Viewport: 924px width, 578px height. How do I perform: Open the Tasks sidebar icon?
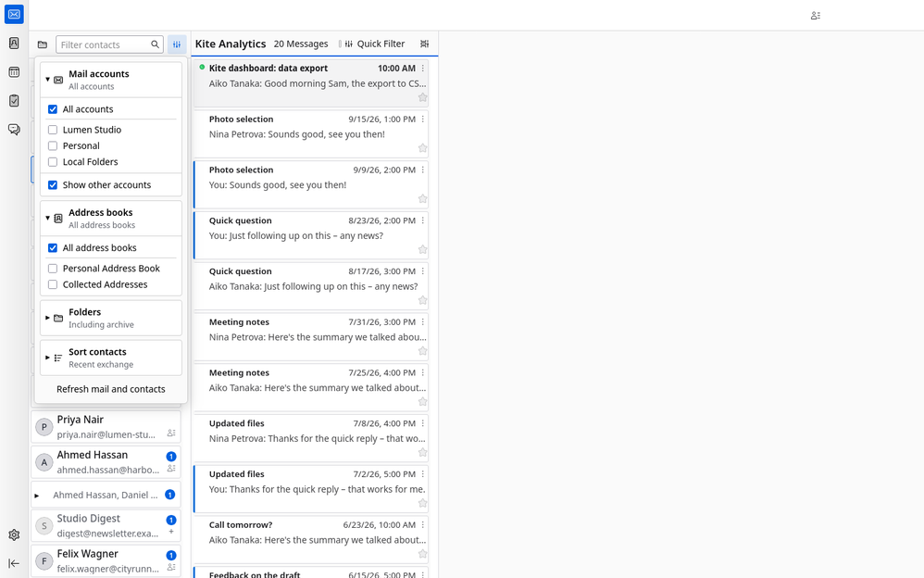14,101
